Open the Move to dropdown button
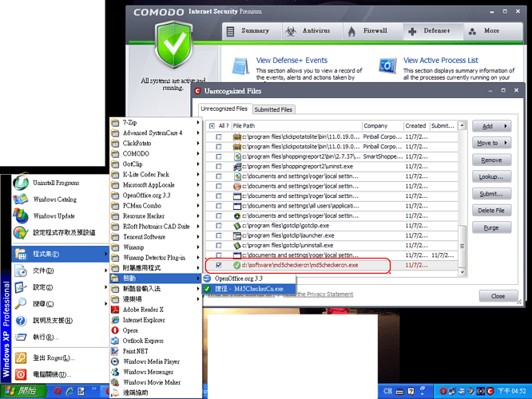532x399 pixels. pos(491,143)
